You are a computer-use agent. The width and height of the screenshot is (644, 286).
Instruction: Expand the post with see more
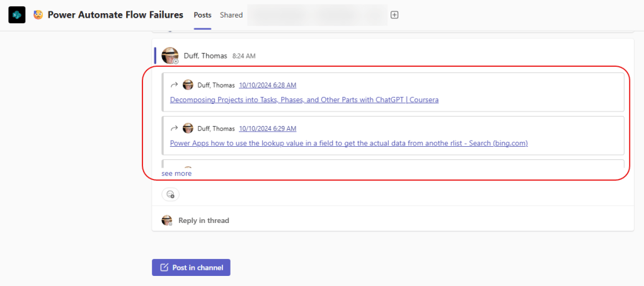pos(176,173)
